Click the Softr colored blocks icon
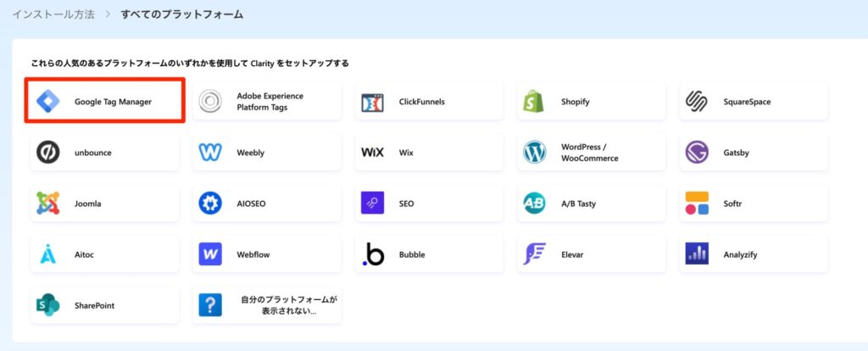 pyautogui.click(x=697, y=203)
